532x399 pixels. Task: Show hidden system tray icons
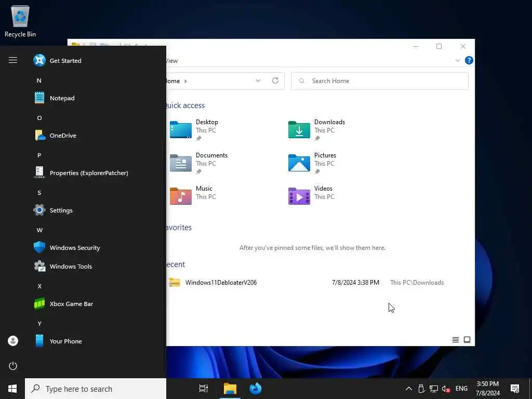[x=409, y=389]
